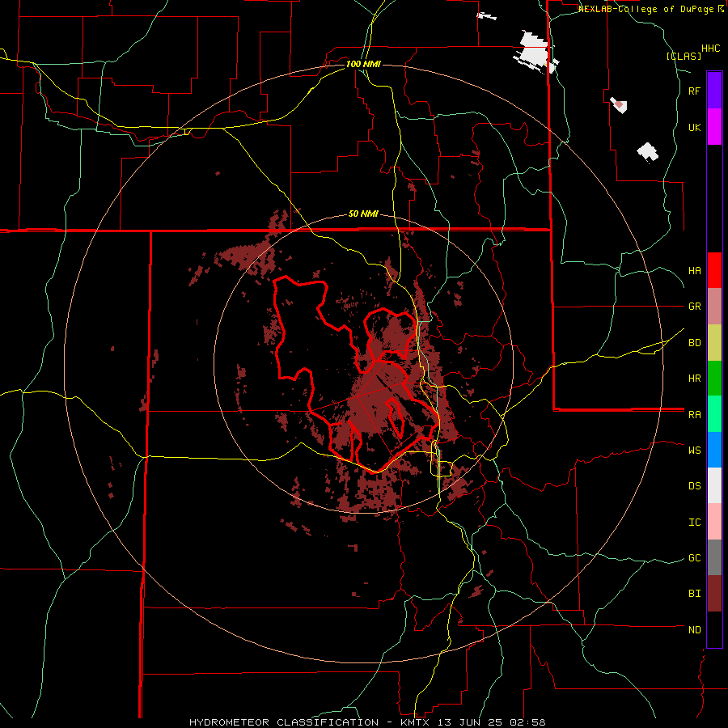The height and width of the screenshot is (728, 728).
Task: Click the 50 NMI range label
Action: tap(363, 214)
